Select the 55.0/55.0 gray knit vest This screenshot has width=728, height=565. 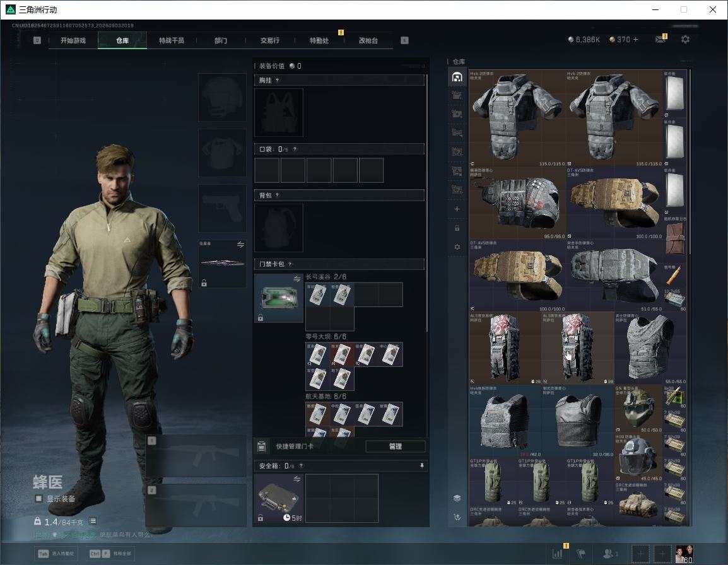[x=650, y=348]
